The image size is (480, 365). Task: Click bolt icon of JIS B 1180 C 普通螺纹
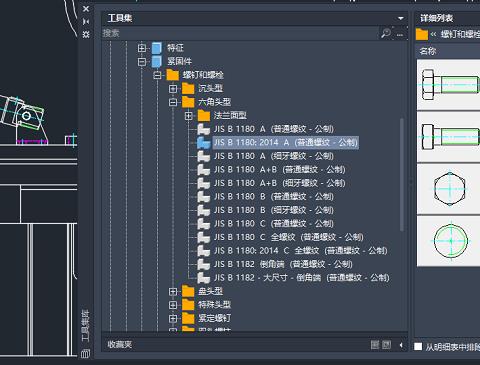[x=203, y=224]
